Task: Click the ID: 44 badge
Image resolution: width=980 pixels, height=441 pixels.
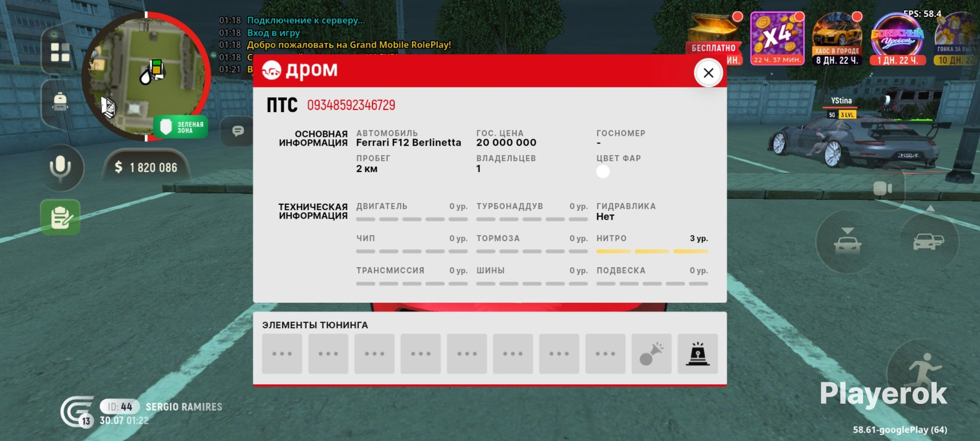Action: [120, 407]
